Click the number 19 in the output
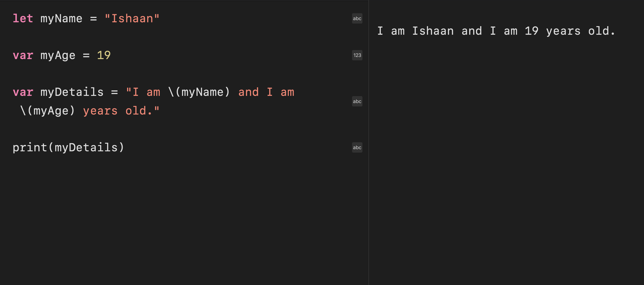 (531, 31)
